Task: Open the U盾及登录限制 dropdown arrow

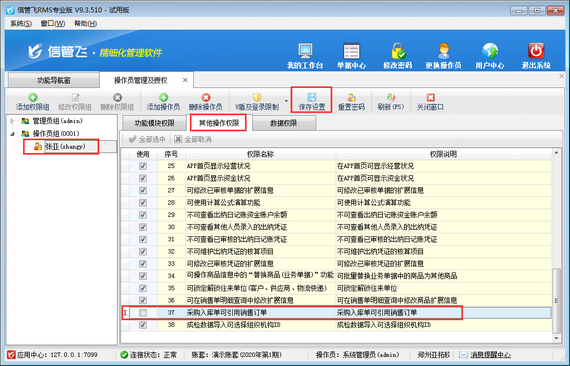Action: pos(286,101)
